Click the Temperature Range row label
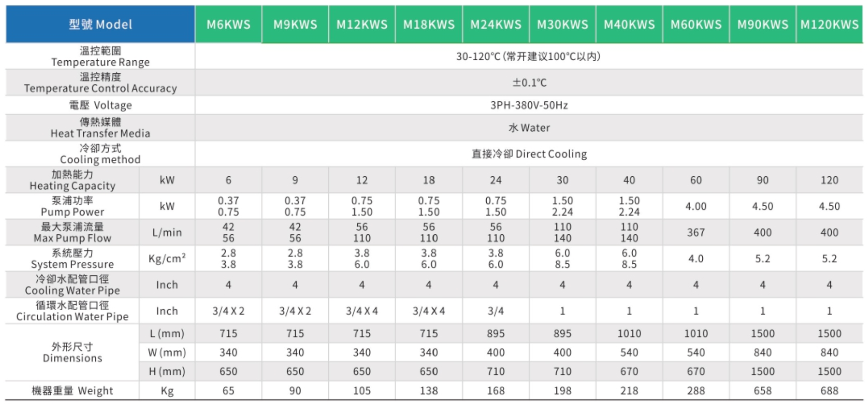 click(100, 56)
